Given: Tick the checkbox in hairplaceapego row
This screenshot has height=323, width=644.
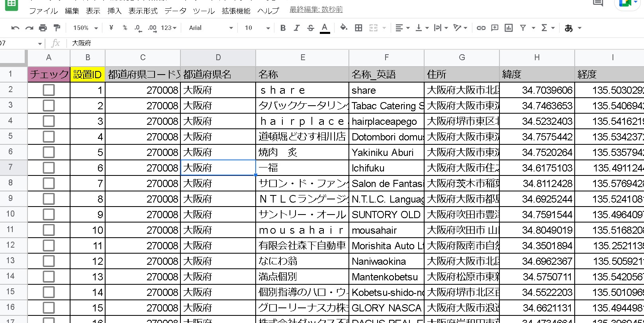Looking at the screenshot, I should (49, 121).
